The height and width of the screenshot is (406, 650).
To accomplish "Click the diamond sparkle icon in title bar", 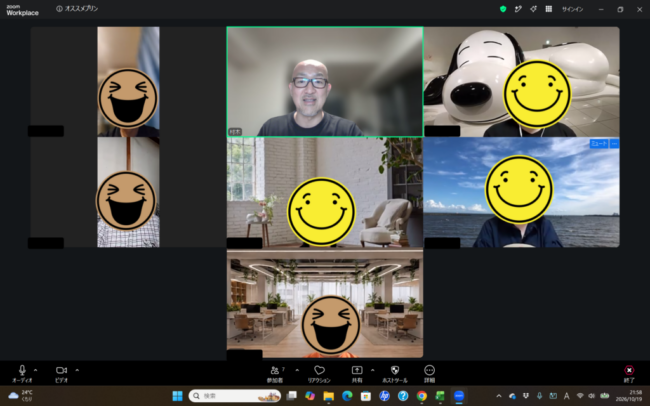I will pyautogui.click(x=533, y=9).
